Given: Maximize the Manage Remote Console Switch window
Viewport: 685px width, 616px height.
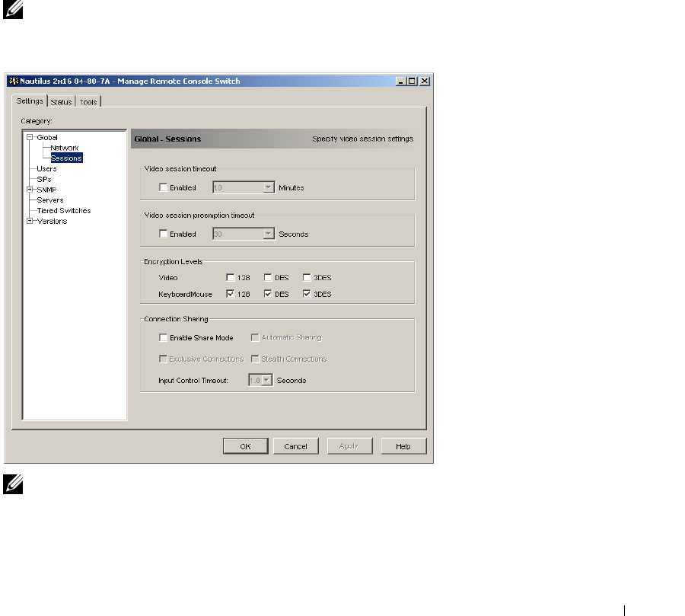Looking at the screenshot, I should [x=412, y=81].
